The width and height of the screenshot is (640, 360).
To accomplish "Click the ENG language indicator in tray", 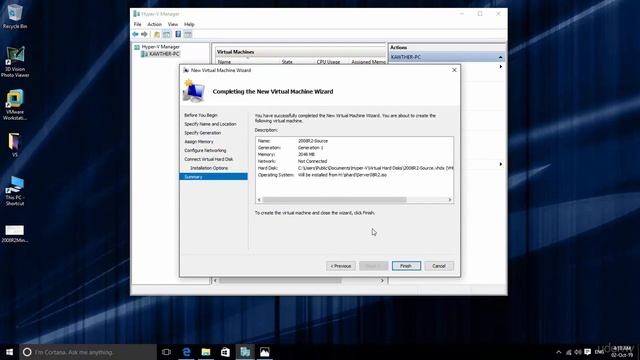I will [x=600, y=352].
